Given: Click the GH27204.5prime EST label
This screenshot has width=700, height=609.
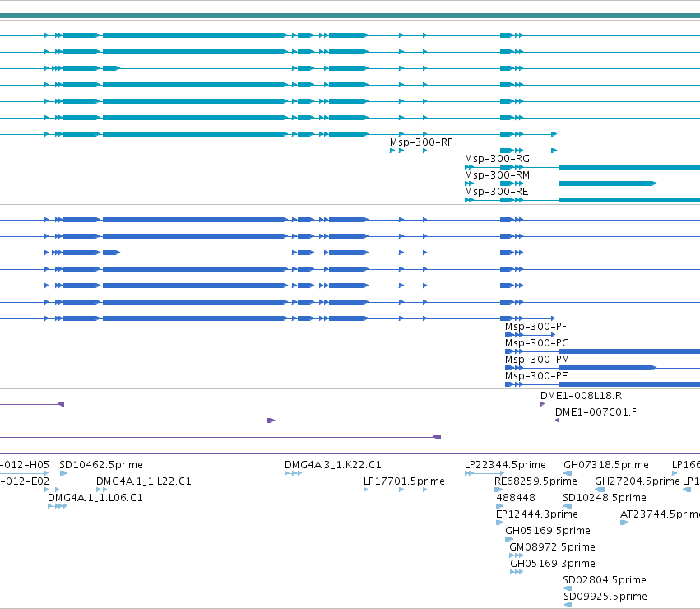Looking at the screenshot, I should point(637,481).
